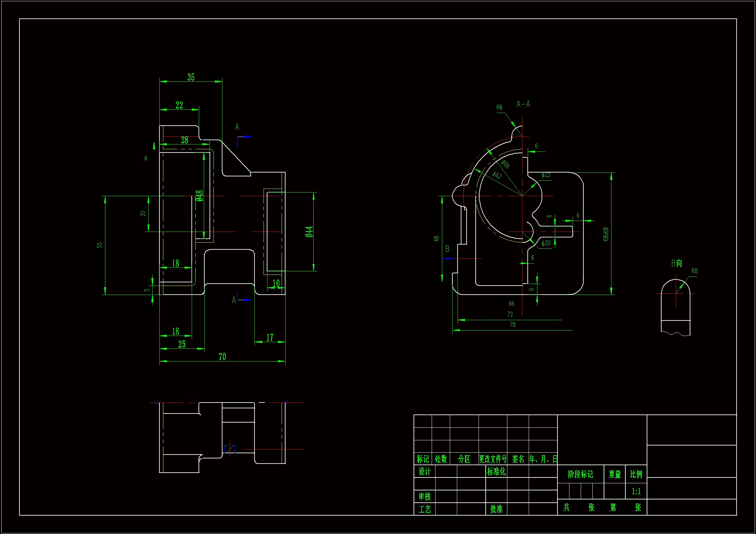
Task: Click the 阶段标记 title block cell
Action: [x=580, y=475]
